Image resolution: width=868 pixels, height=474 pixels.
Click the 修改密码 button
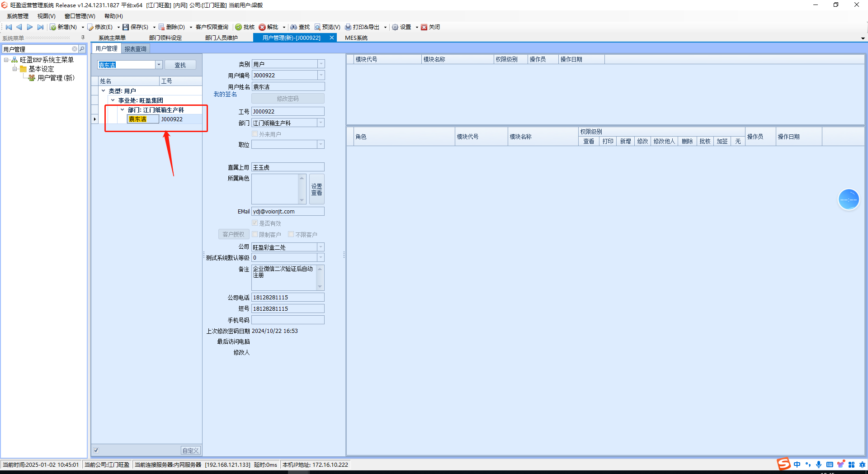point(288,99)
